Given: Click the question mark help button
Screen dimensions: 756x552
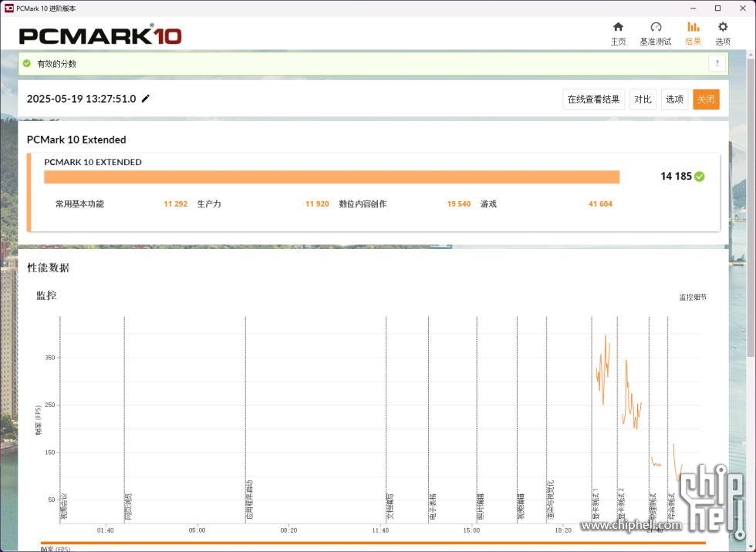Looking at the screenshot, I should coord(717,63).
